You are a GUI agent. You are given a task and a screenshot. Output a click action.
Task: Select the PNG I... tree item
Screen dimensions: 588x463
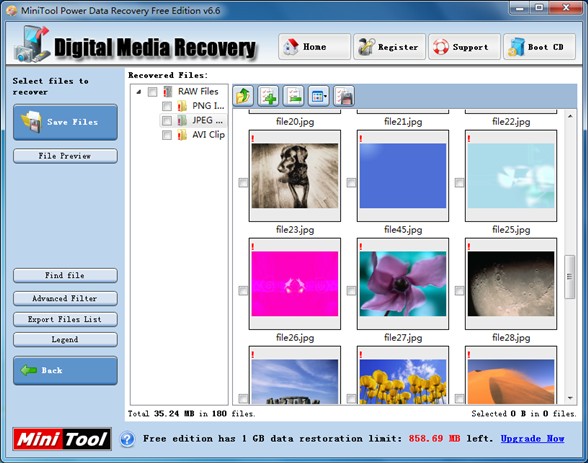(208, 106)
